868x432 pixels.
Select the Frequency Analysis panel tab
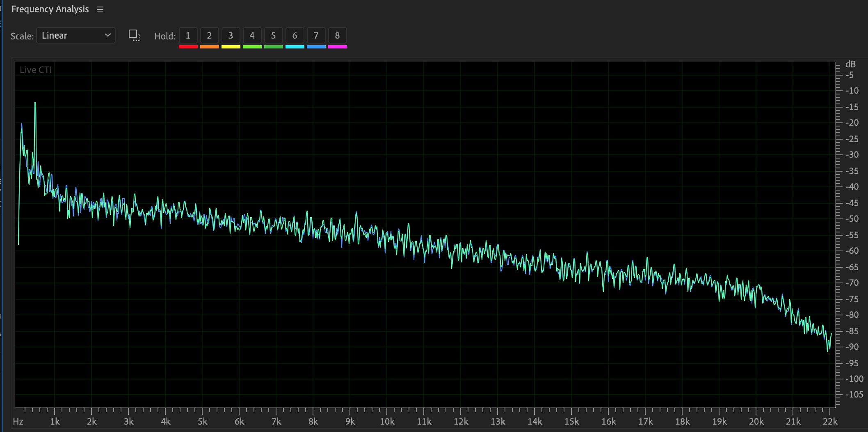coord(50,9)
